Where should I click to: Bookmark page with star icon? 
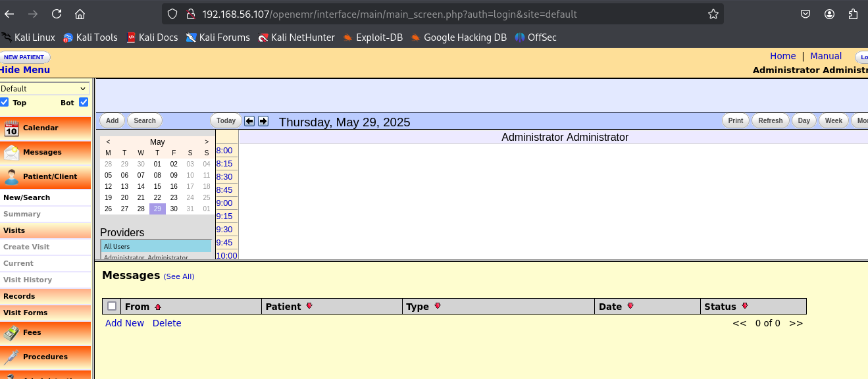713,14
